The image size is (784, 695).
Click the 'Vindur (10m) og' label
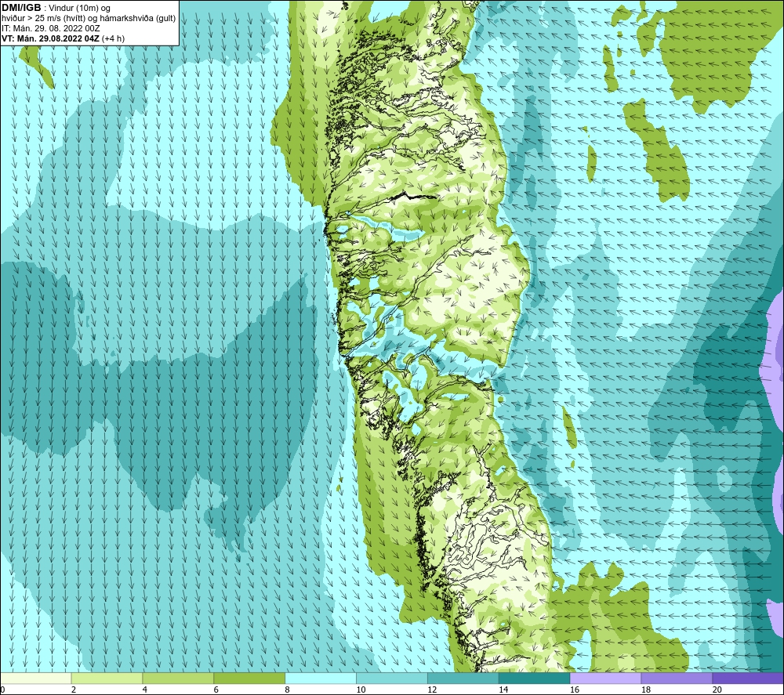[x=79, y=8]
